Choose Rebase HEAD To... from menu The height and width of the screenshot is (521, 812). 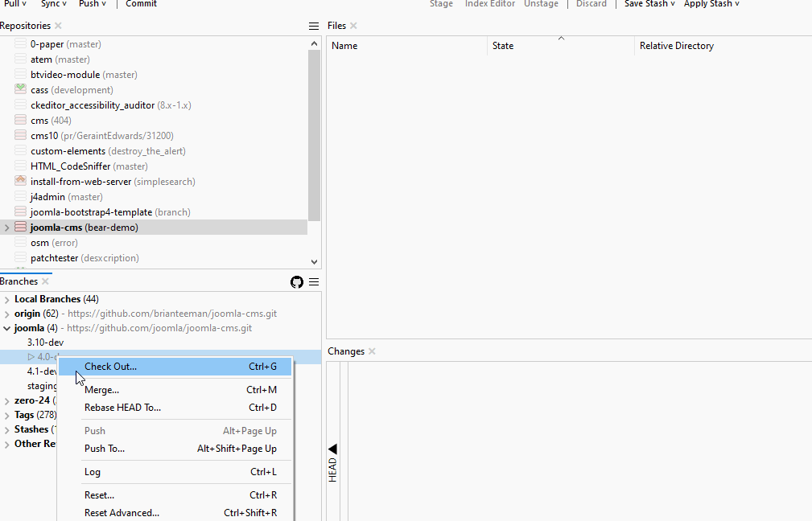coord(175,408)
